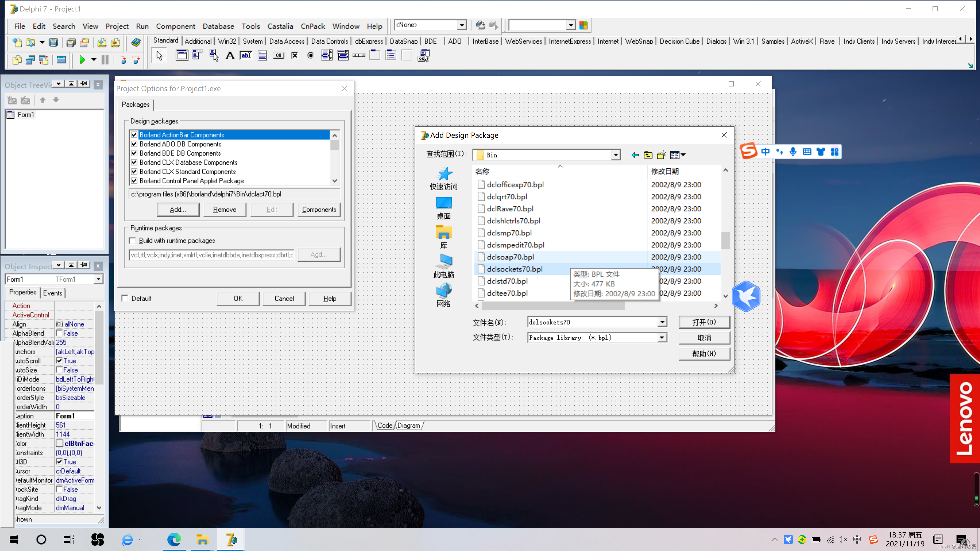Select the Edit box component icon

click(x=246, y=56)
